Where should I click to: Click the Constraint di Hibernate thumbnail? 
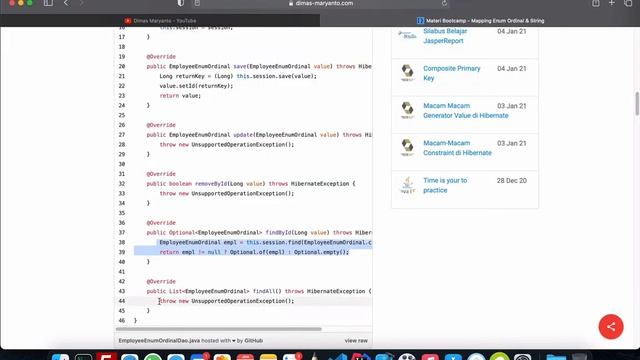pos(407,148)
